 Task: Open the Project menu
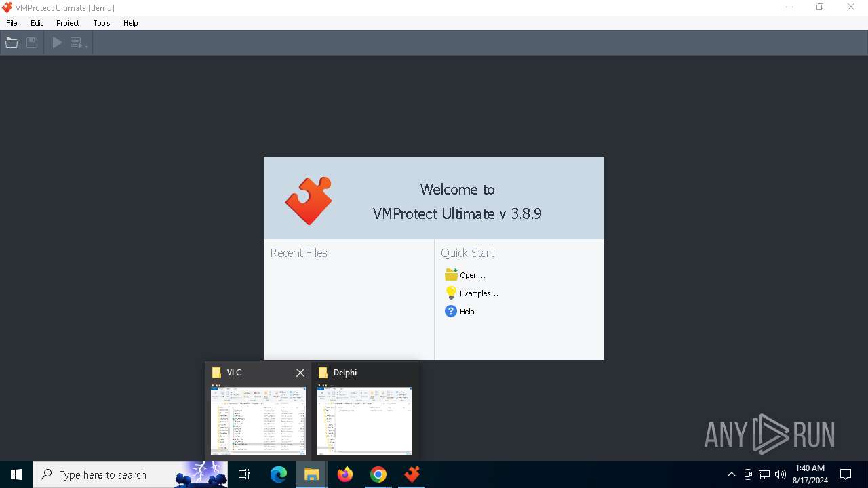click(x=68, y=23)
